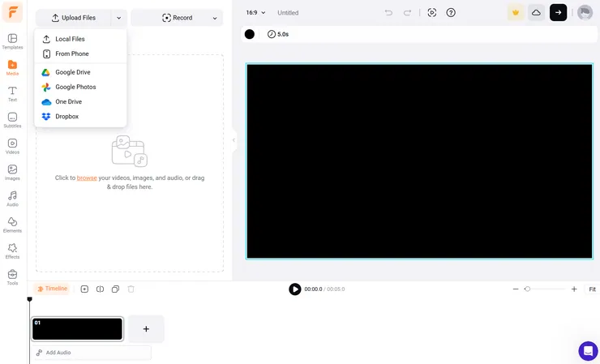Image resolution: width=600 pixels, height=364 pixels.
Task: Open the Elements sidebar panel
Action: tap(12, 225)
